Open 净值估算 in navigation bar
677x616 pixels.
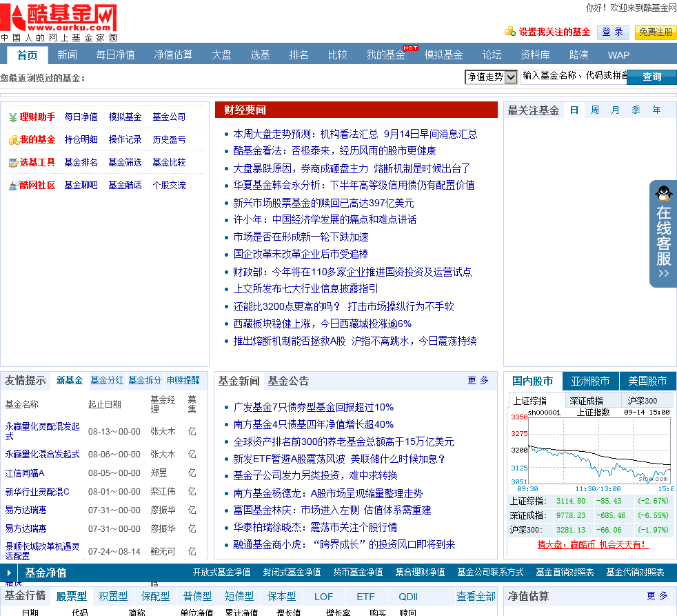tap(173, 55)
